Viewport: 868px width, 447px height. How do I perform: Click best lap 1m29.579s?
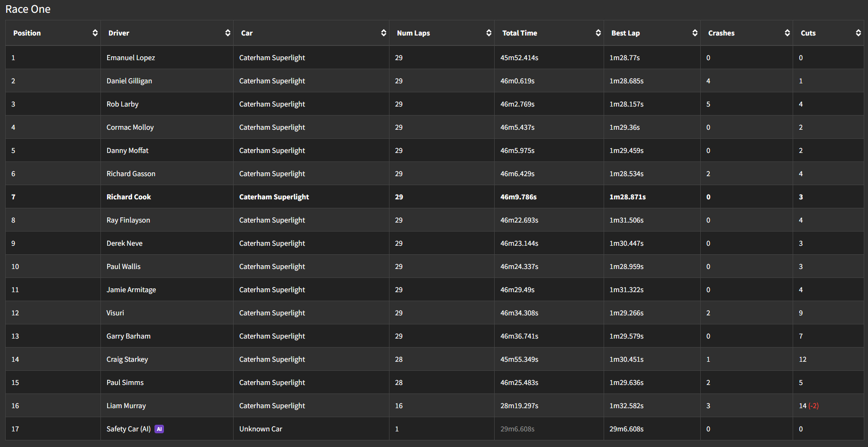click(x=626, y=336)
